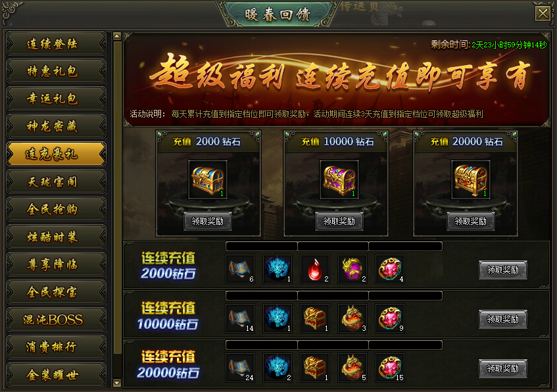Open the 连续登陆 tab in sidebar

click(x=57, y=44)
